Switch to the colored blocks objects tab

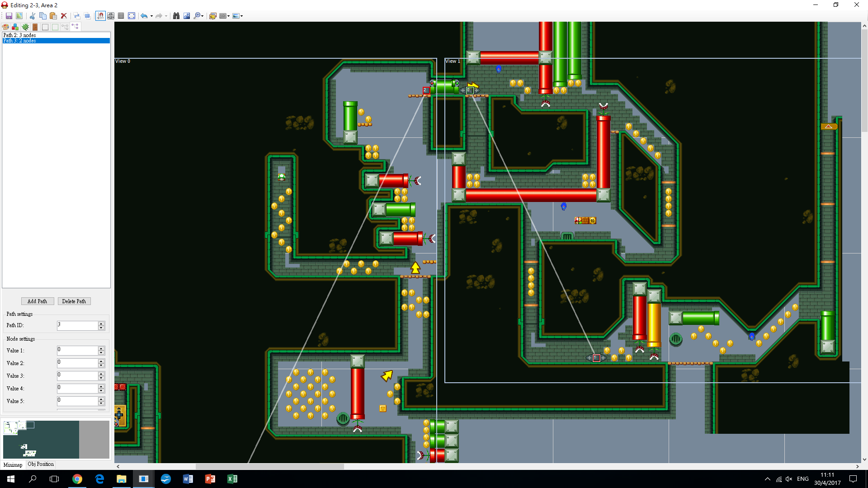[15, 27]
